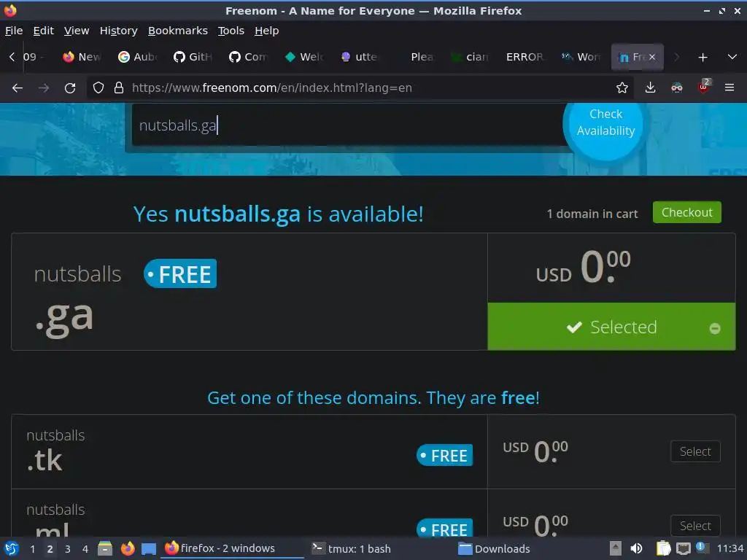Switch to 'tmux: 1 bash' terminal window

pyautogui.click(x=352, y=548)
